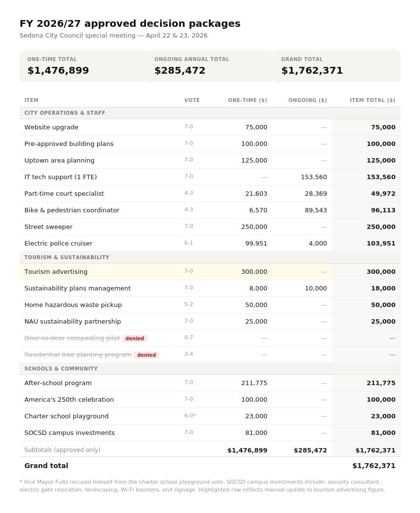Screen dimensions: 420x513
Task: Click the 4-3 vote for Part-time court specialist
Action: (189, 193)
